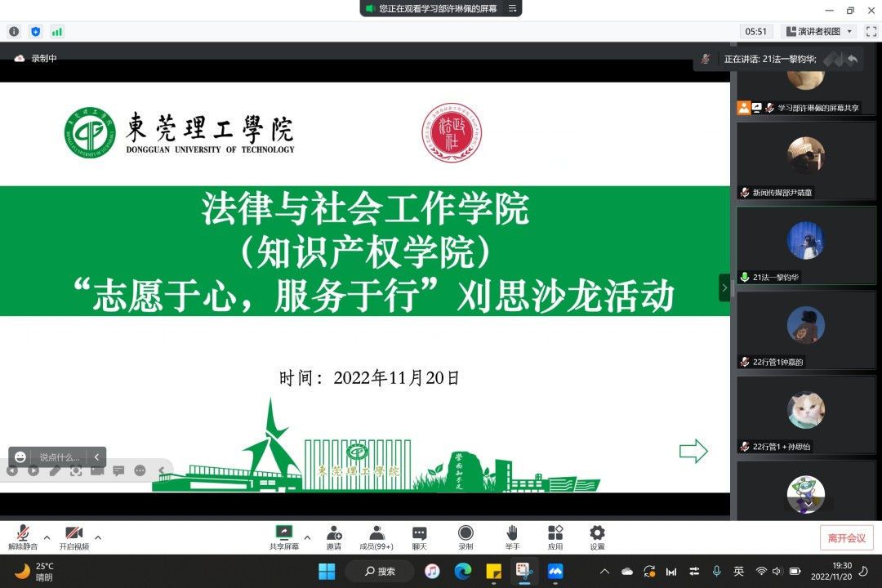Click the 邀请 (Invite) icon
The height and width of the screenshot is (588, 882).
tap(334, 536)
